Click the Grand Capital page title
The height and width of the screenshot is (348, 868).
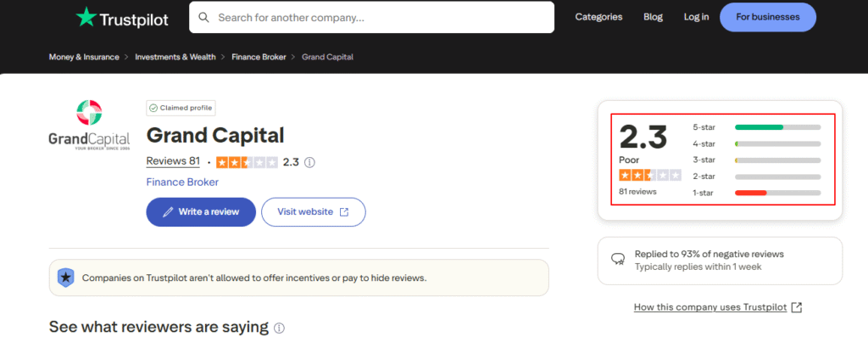(x=214, y=135)
